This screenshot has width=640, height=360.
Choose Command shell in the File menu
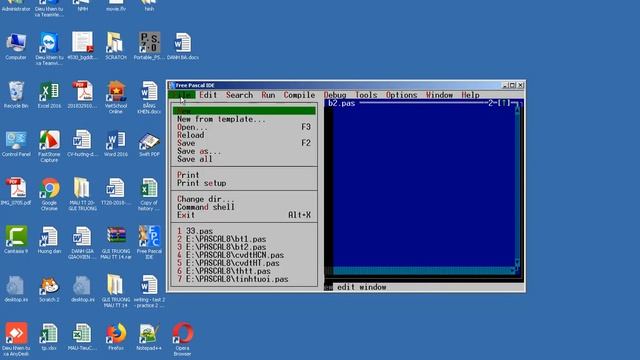pos(244,207)
